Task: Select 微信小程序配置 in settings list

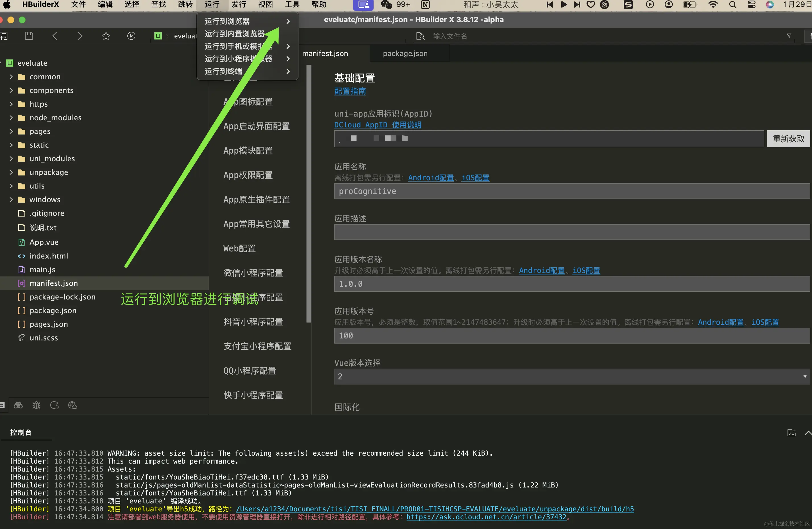Action: [x=253, y=273]
